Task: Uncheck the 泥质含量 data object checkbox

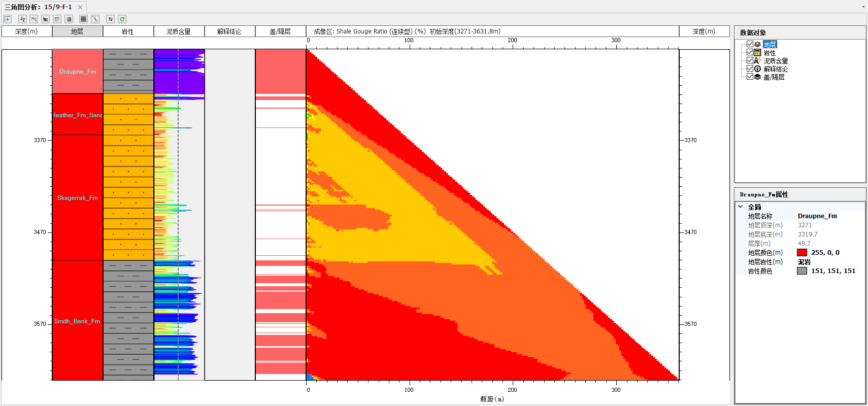Action: pos(750,60)
